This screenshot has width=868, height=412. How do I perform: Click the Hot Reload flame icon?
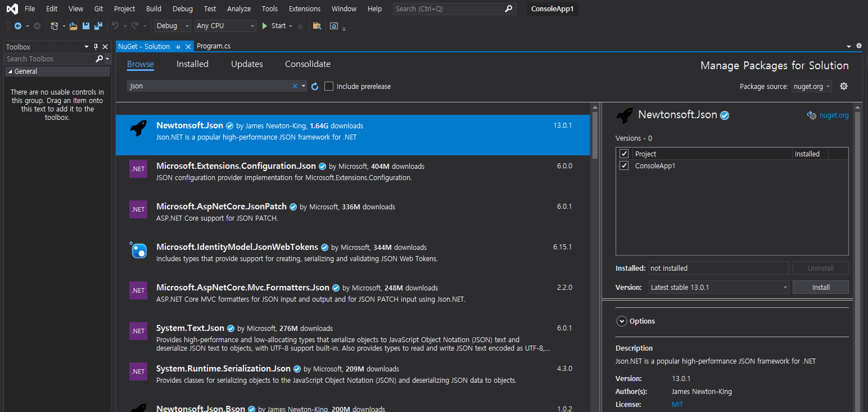tap(300, 26)
